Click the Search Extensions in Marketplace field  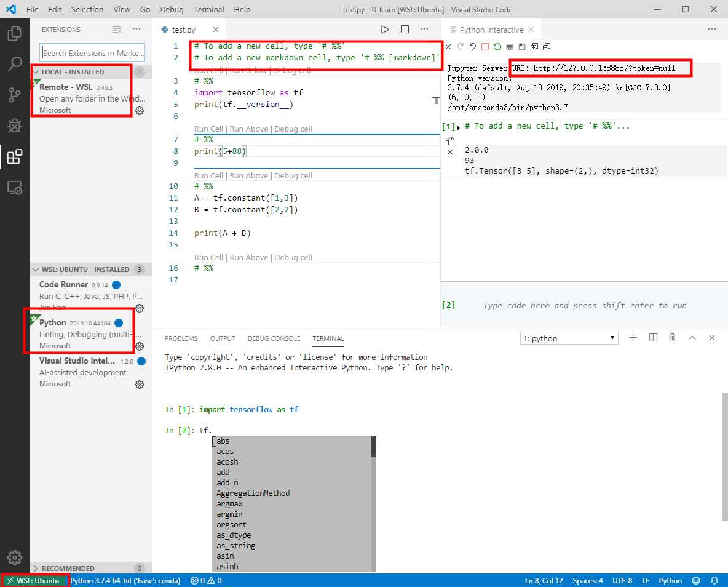(x=92, y=52)
